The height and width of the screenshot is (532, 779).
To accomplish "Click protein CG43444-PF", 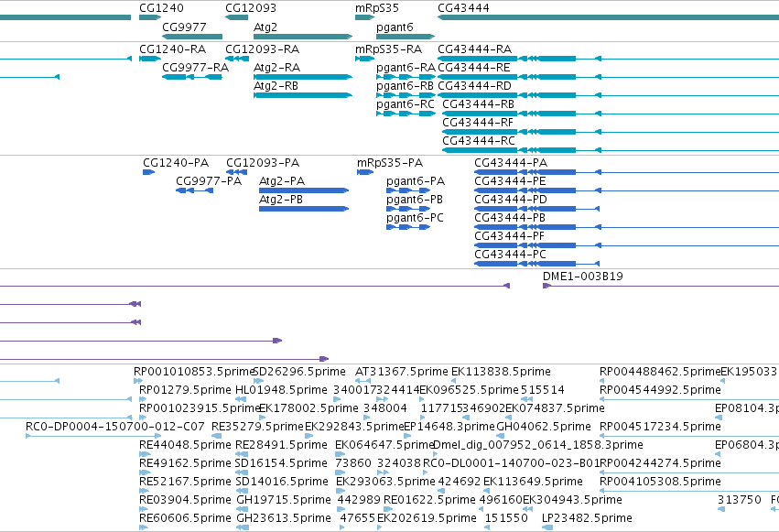I will pos(509,236).
